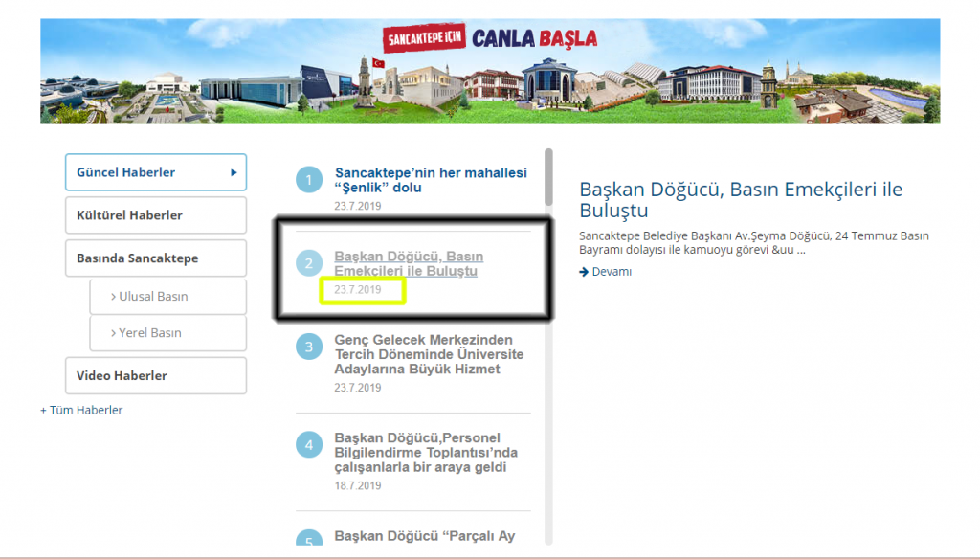Open news 'Sancaktepe'nin her mahallesi Şenlik dolu'
Image resolution: width=980 pixels, height=560 pixels.
[430, 180]
